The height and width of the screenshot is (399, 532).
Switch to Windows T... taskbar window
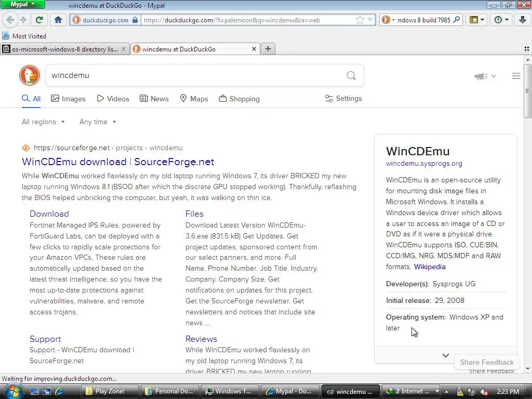point(229,391)
